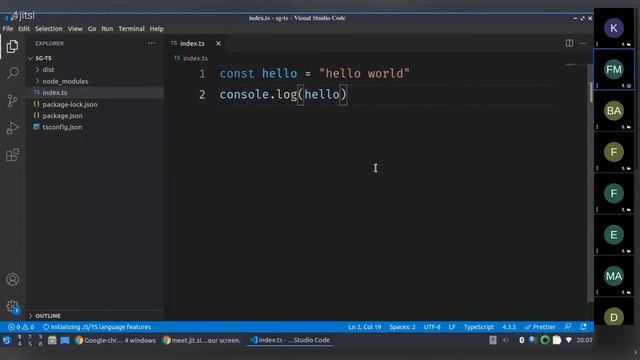
Task: Change indentation via Spaces: 2
Action: pos(402,327)
